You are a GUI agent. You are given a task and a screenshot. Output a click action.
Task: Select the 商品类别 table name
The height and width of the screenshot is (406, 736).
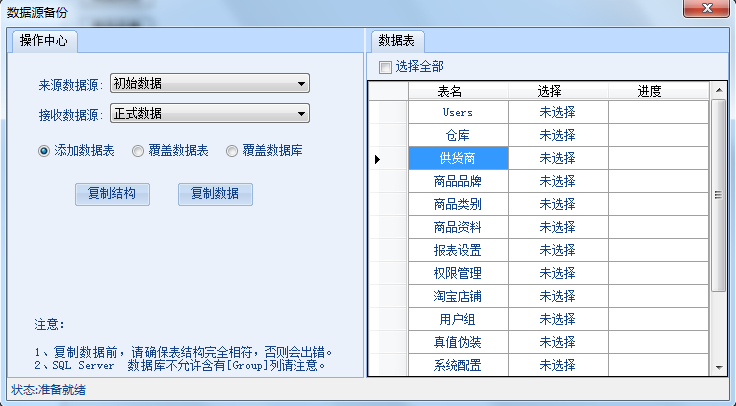(x=458, y=204)
